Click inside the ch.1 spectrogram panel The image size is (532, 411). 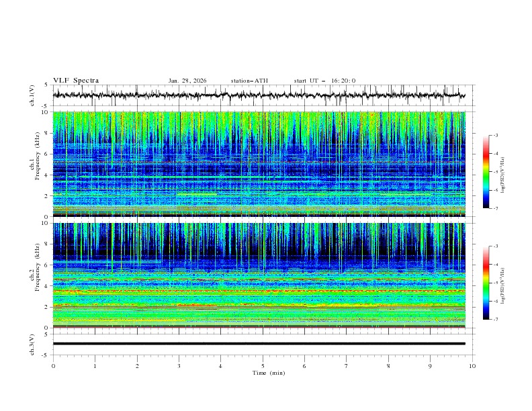(259, 164)
